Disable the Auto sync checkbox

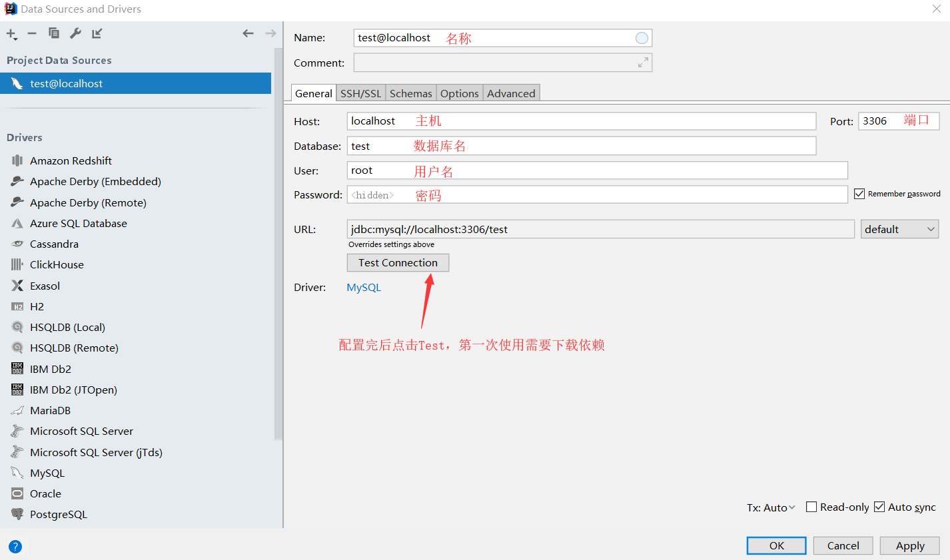point(879,507)
